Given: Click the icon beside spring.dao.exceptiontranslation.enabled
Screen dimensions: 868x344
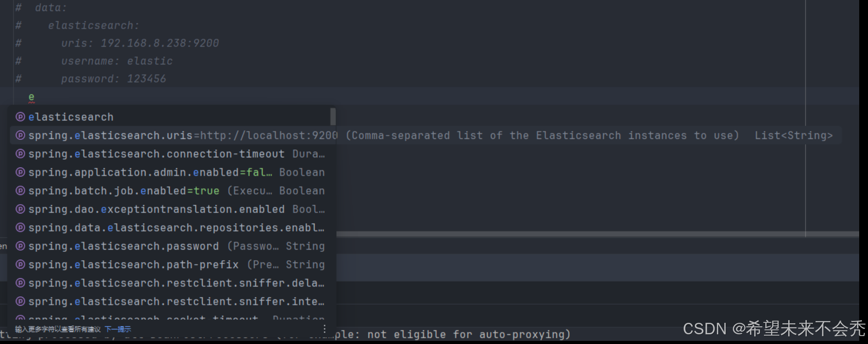Looking at the screenshot, I should pos(20,209).
